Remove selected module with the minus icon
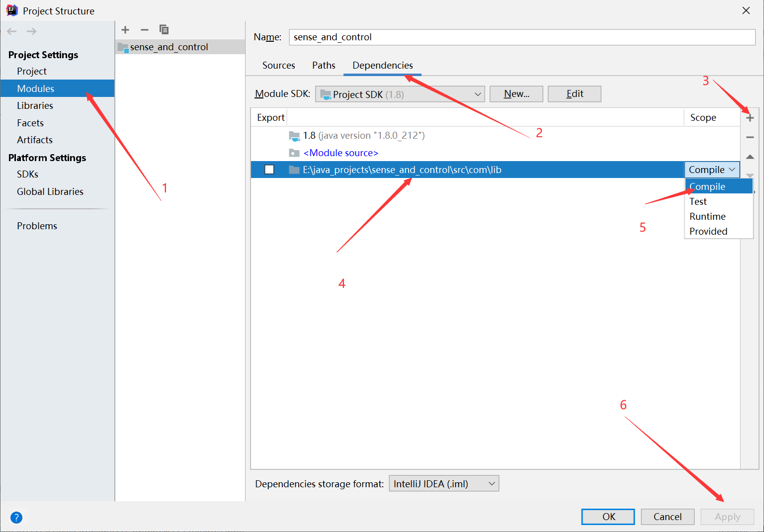 tap(145, 30)
